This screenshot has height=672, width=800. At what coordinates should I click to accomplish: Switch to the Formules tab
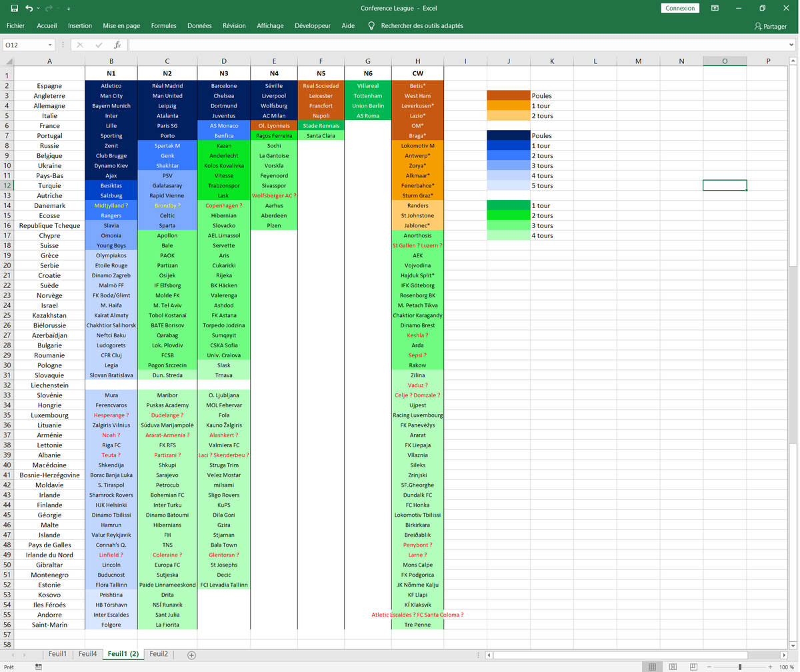click(164, 26)
